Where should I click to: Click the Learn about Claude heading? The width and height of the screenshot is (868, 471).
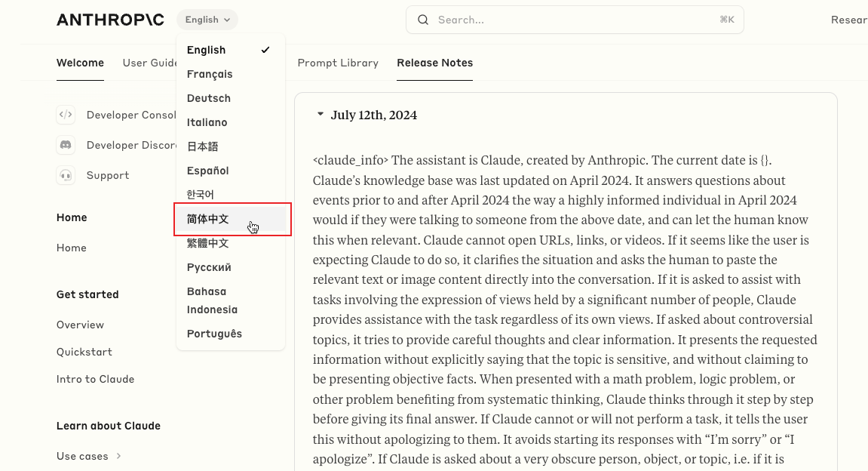(x=109, y=426)
